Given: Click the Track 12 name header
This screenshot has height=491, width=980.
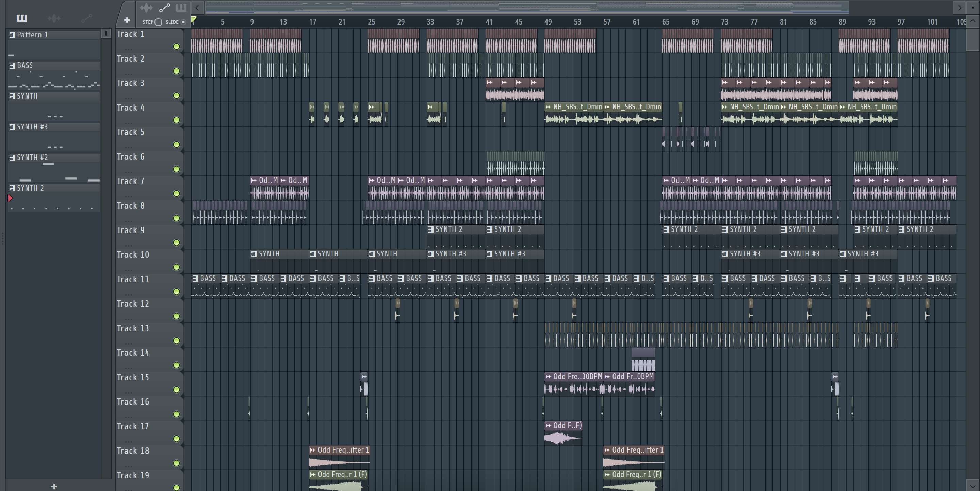Looking at the screenshot, I should (x=133, y=304).
